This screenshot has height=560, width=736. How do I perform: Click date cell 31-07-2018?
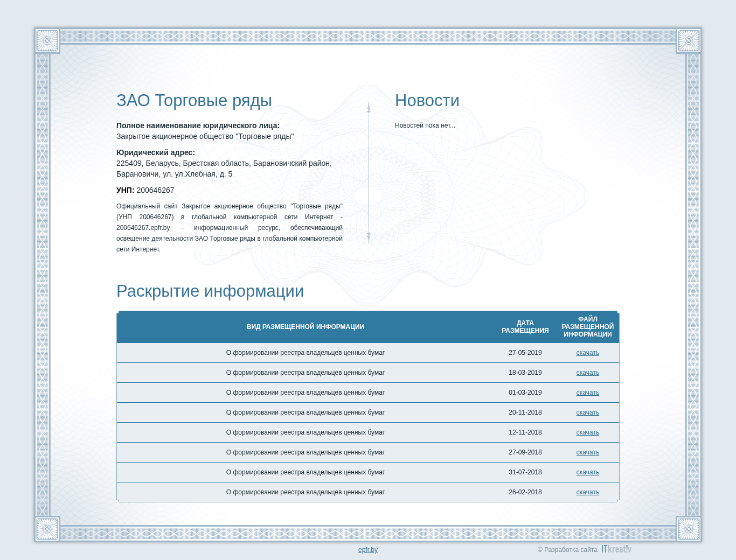[x=525, y=472]
